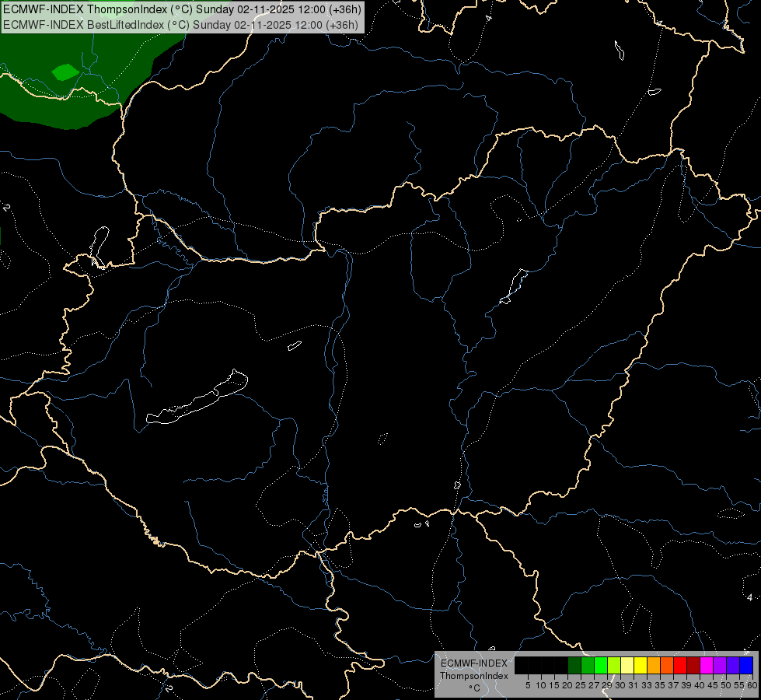This screenshot has height=700, width=761.
Task: Click the orange-red 35-37 legend swatch
Action: (x=667, y=665)
